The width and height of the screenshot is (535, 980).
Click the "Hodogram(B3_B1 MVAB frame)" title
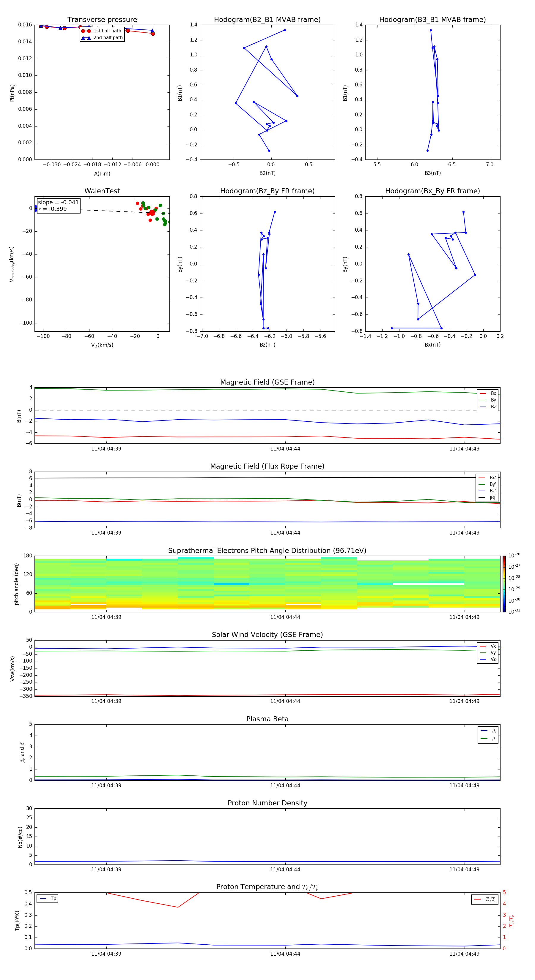432,20
